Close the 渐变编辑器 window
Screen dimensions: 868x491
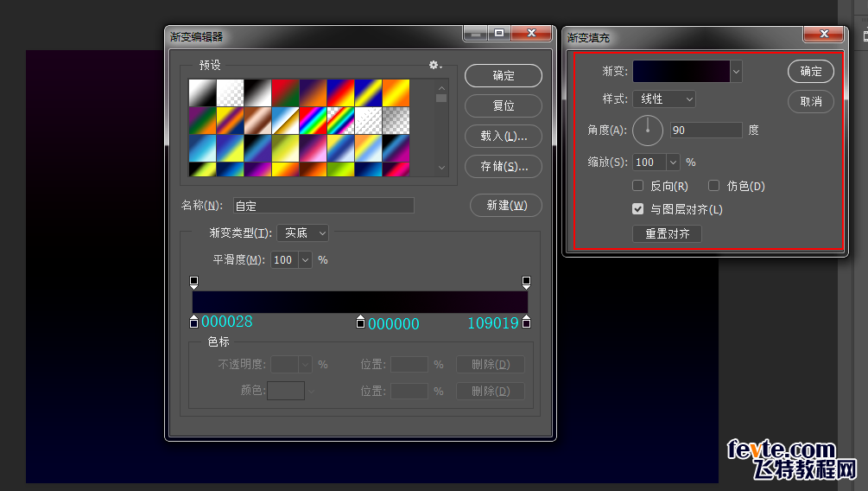[531, 33]
